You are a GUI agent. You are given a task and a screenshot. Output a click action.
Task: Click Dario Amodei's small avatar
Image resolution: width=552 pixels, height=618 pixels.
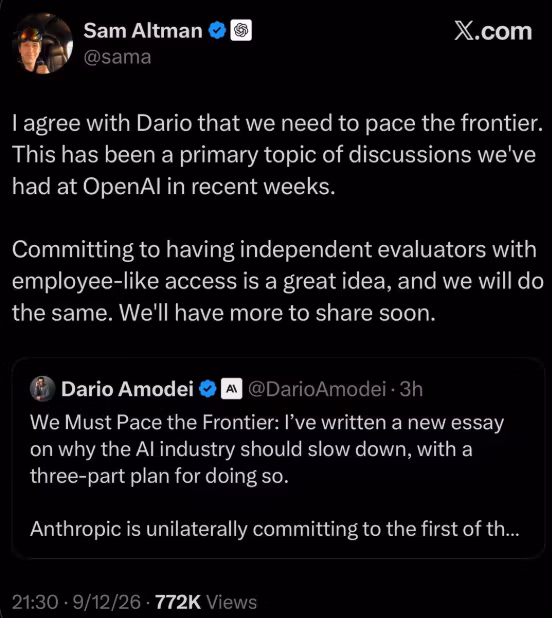point(43,389)
